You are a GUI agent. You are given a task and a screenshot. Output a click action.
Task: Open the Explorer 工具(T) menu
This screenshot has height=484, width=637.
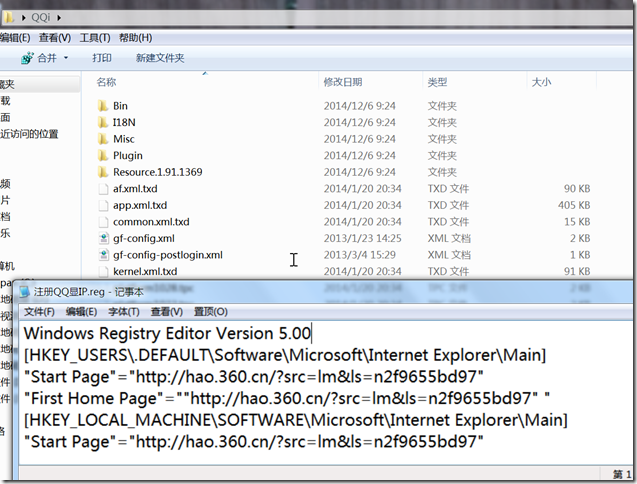point(95,38)
